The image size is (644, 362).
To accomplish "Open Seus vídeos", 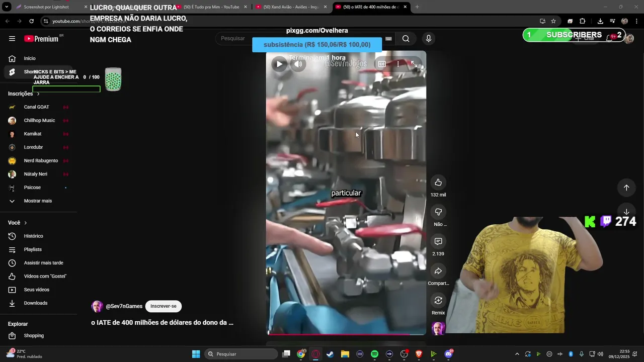I will click(38, 290).
